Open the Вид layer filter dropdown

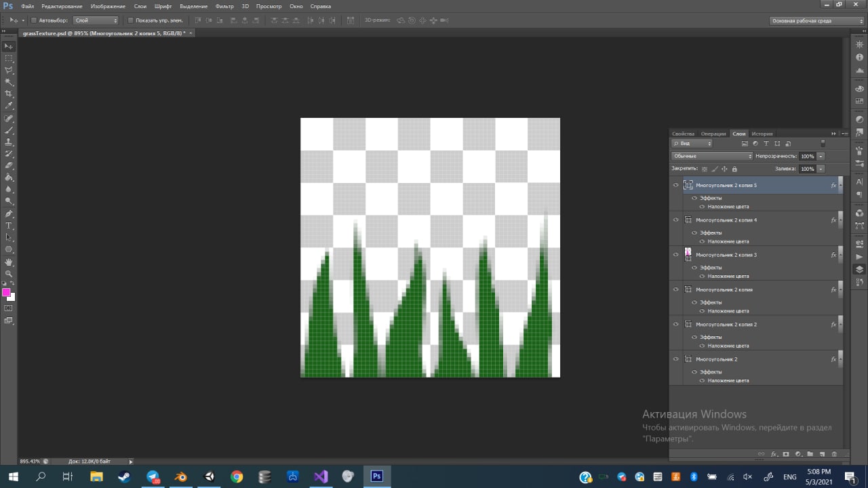click(x=692, y=144)
